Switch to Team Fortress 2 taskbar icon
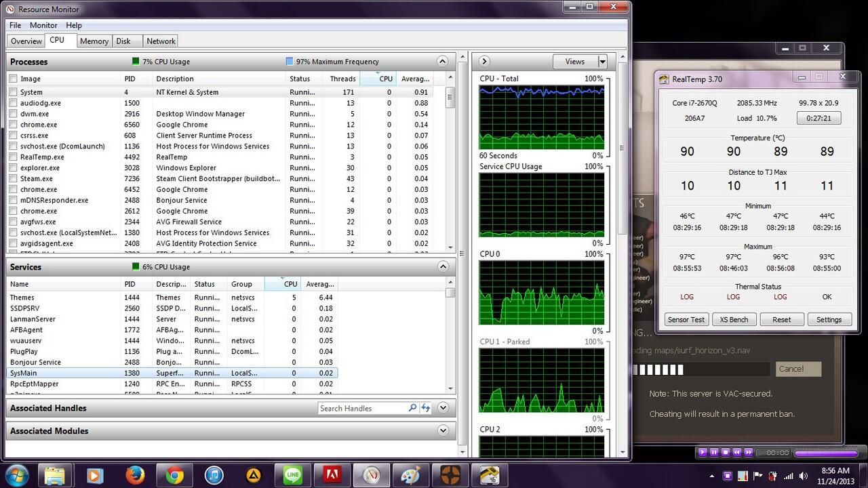Screen dimensions: 868x488 [x=450, y=475]
